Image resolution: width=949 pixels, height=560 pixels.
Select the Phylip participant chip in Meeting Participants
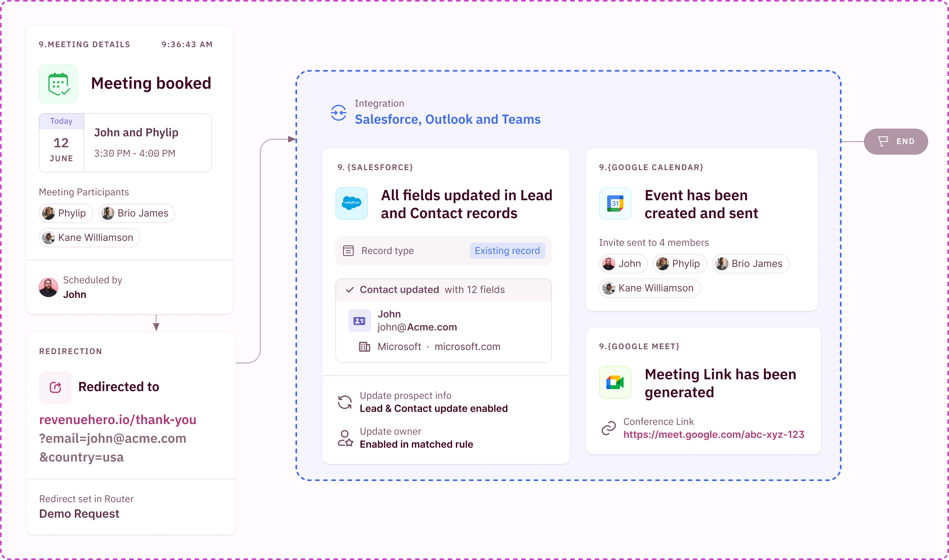click(66, 213)
